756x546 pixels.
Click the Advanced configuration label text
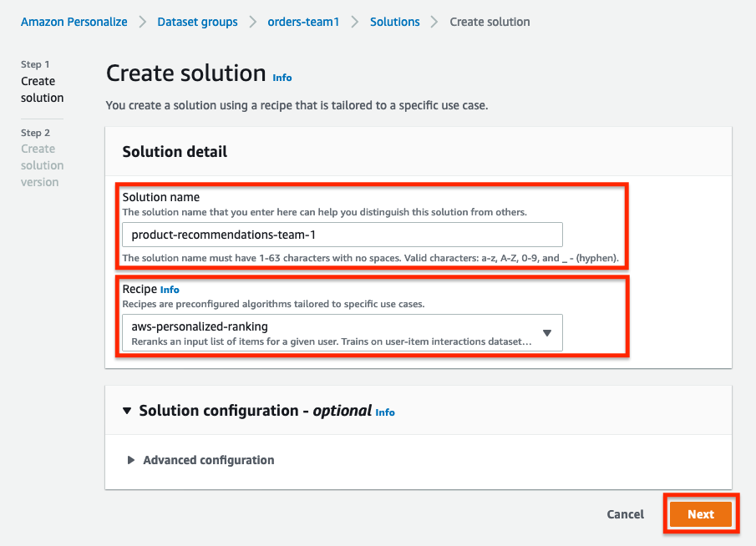209,460
